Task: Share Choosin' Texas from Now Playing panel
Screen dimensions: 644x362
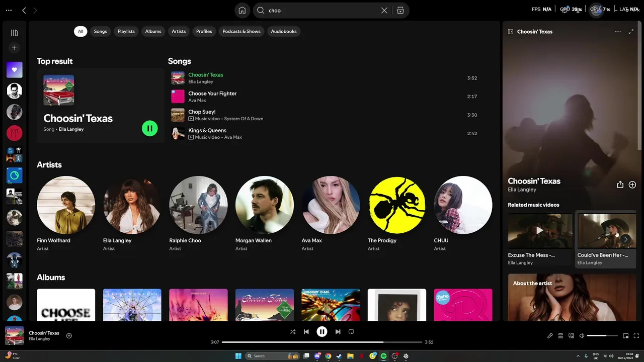Action: [620, 185]
